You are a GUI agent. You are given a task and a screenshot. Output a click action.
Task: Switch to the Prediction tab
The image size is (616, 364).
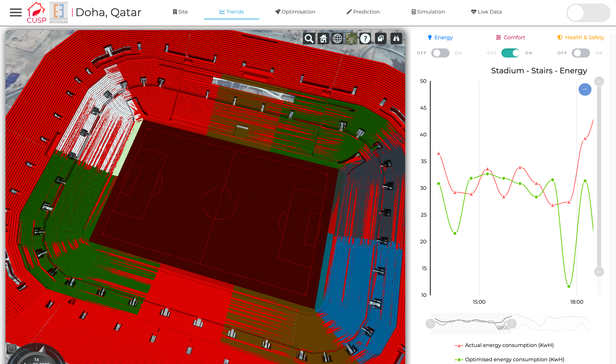pos(363,12)
